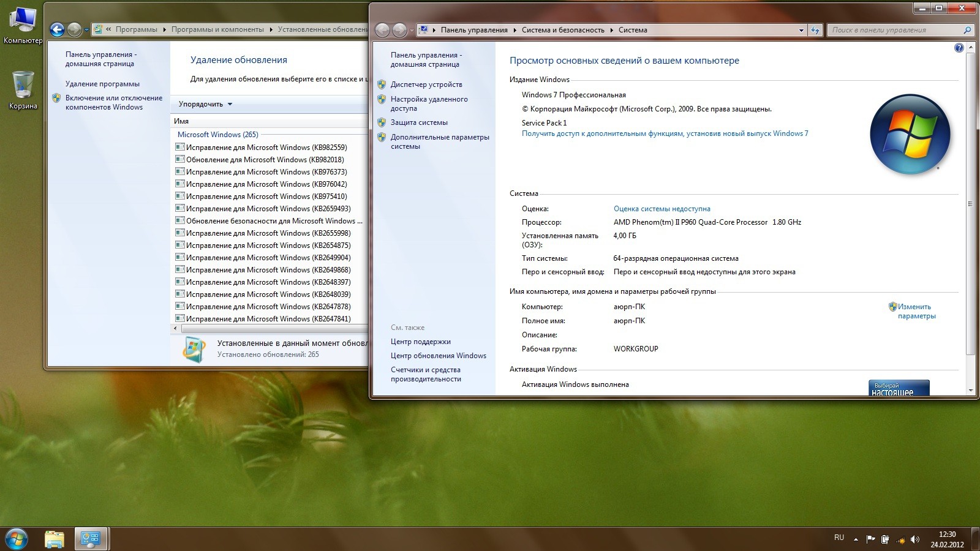Select update row KB2659493
Screen dimensions: 980x551
pos(268,209)
